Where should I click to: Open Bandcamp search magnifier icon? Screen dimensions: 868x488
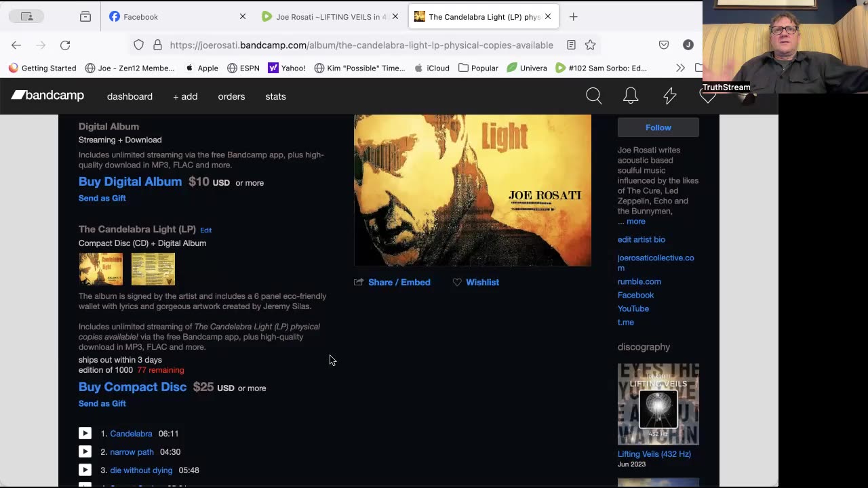pyautogui.click(x=594, y=96)
